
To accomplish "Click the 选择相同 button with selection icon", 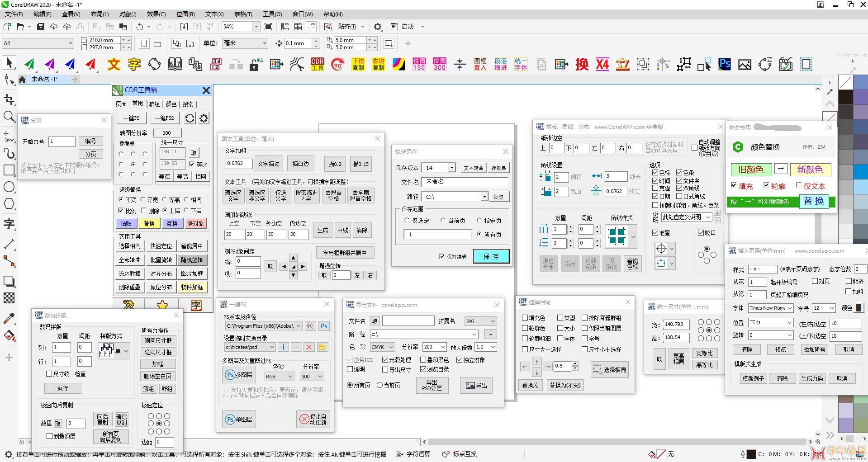I will tap(609, 370).
